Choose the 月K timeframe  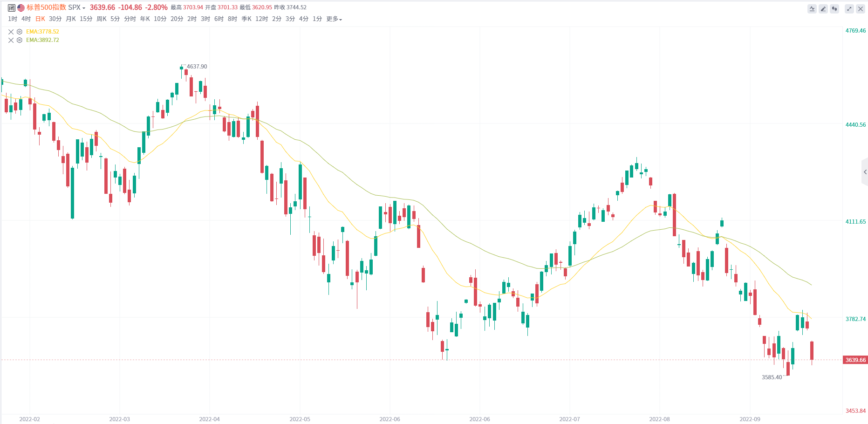click(x=71, y=19)
